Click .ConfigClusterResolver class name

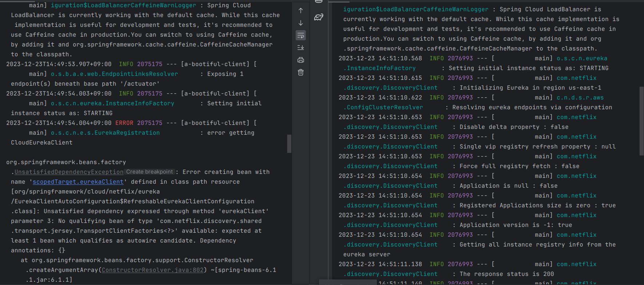[383, 107]
